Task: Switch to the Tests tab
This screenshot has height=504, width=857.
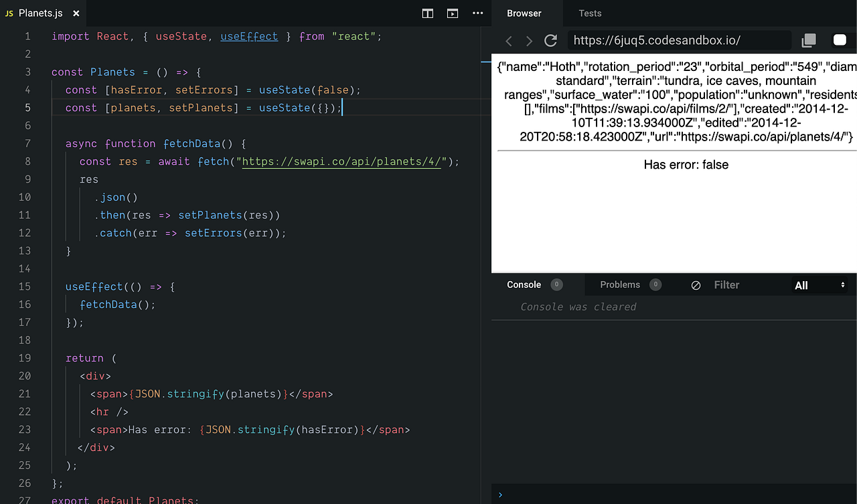Action: coord(590,13)
